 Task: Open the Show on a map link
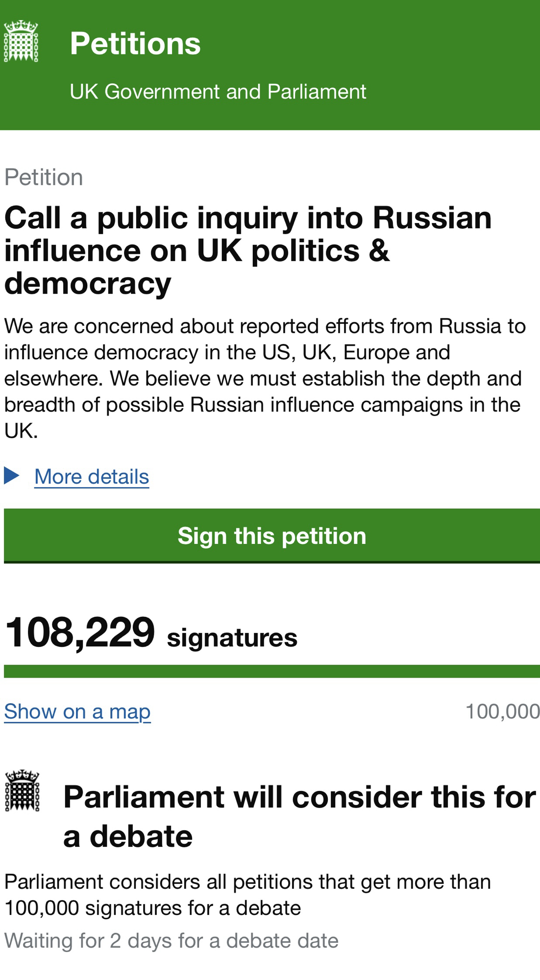tap(77, 711)
